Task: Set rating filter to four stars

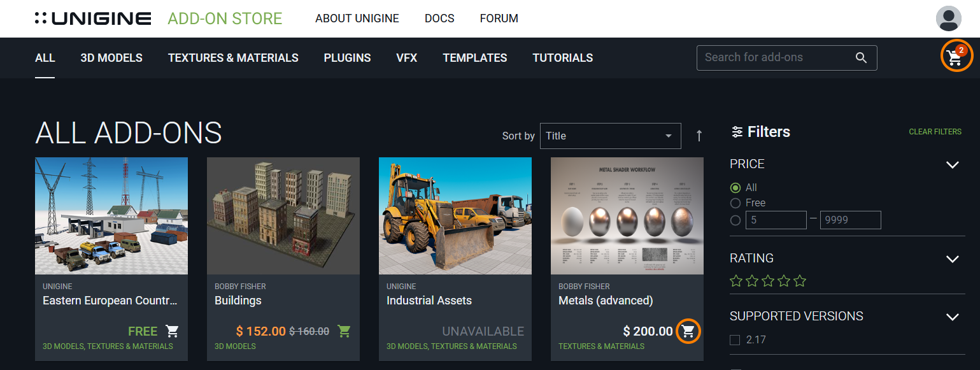Action: pos(784,281)
